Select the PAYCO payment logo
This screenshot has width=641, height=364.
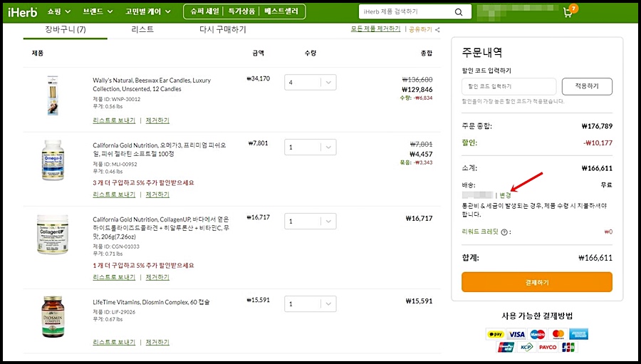click(x=548, y=347)
